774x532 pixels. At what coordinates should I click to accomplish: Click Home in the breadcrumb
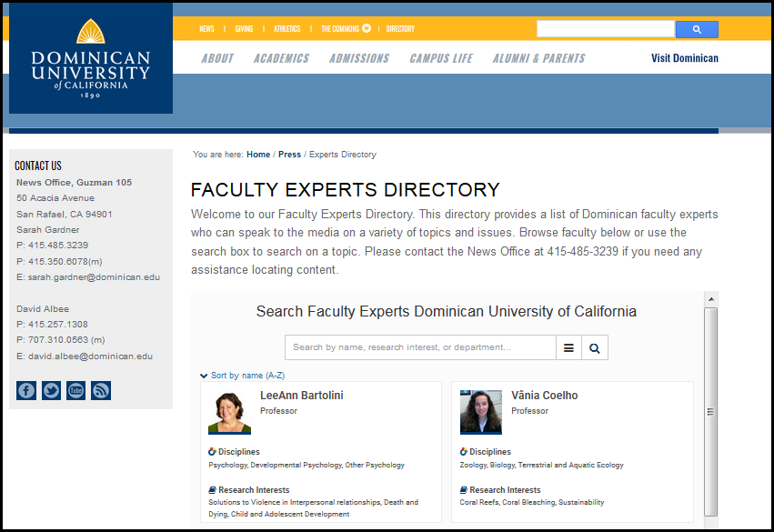(x=258, y=155)
